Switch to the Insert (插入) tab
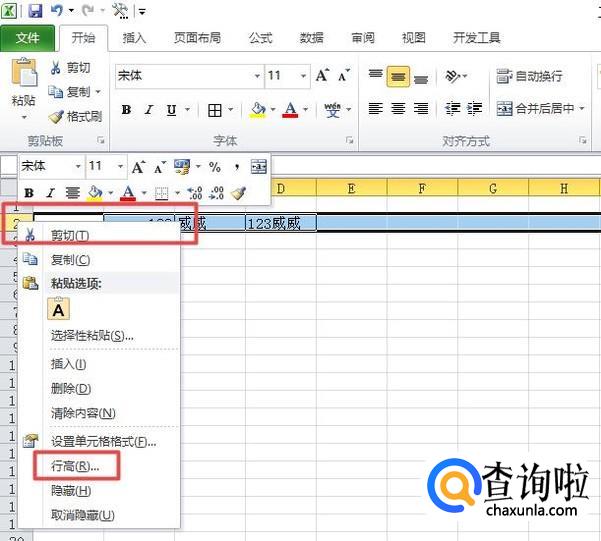 pos(134,38)
